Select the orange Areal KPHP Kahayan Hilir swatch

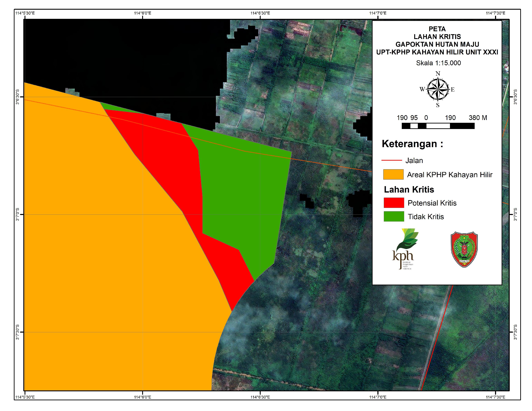pos(393,175)
